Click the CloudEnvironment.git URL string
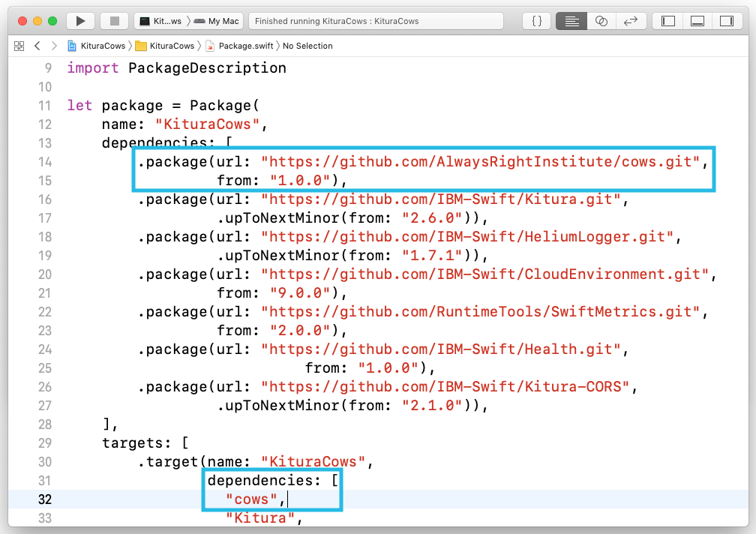The image size is (756, 534). tap(484, 274)
